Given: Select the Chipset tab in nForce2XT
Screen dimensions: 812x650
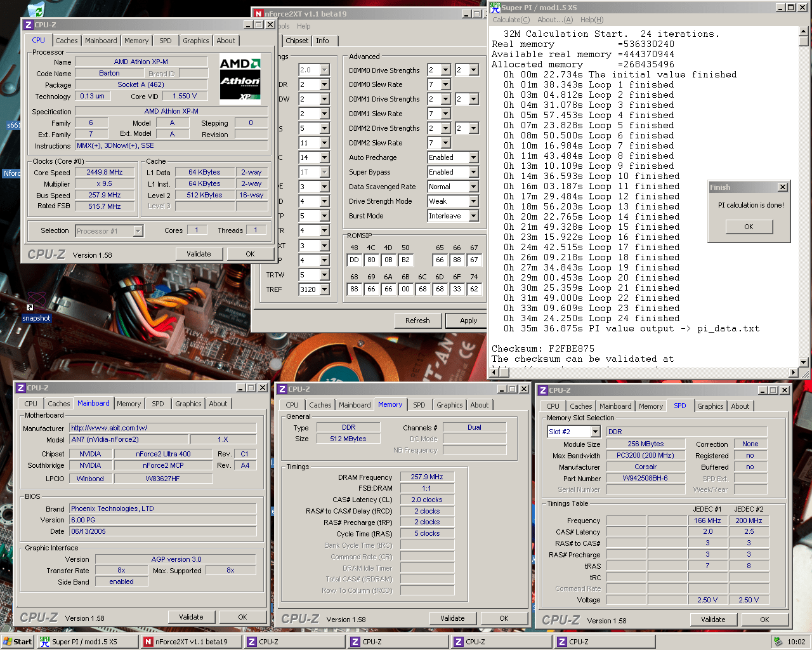Looking at the screenshot, I should (x=297, y=41).
